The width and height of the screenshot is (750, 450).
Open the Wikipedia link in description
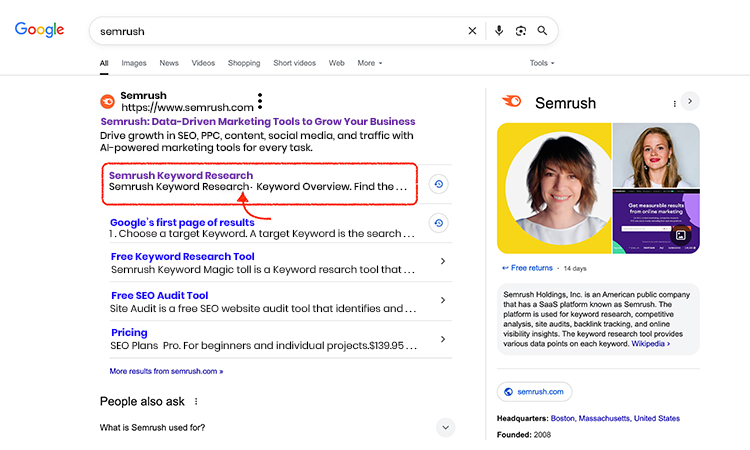click(x=651, y=344)
